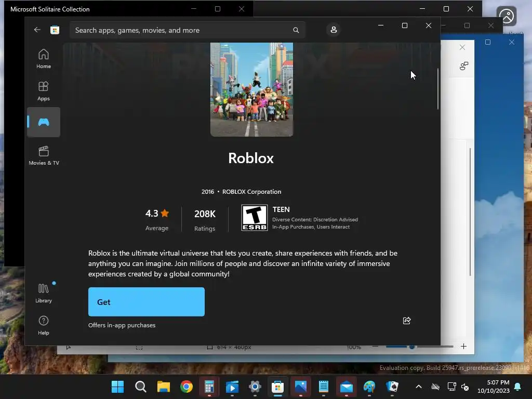Click the people feedback icon in white window
Screen dimensions: 532x399
pos(464,66)
